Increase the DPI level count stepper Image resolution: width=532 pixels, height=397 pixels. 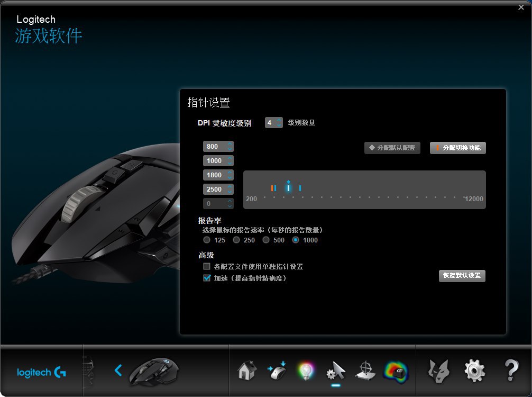coord(279,120)
